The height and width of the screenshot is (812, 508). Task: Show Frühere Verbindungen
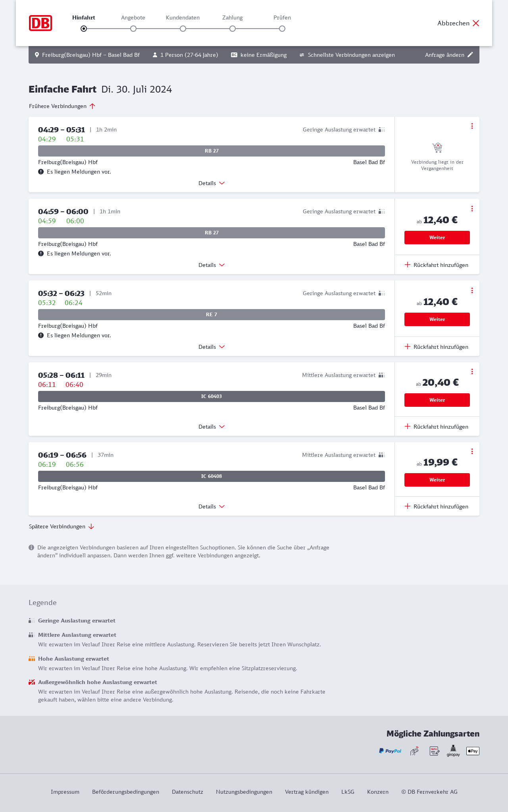pos(62,106)
